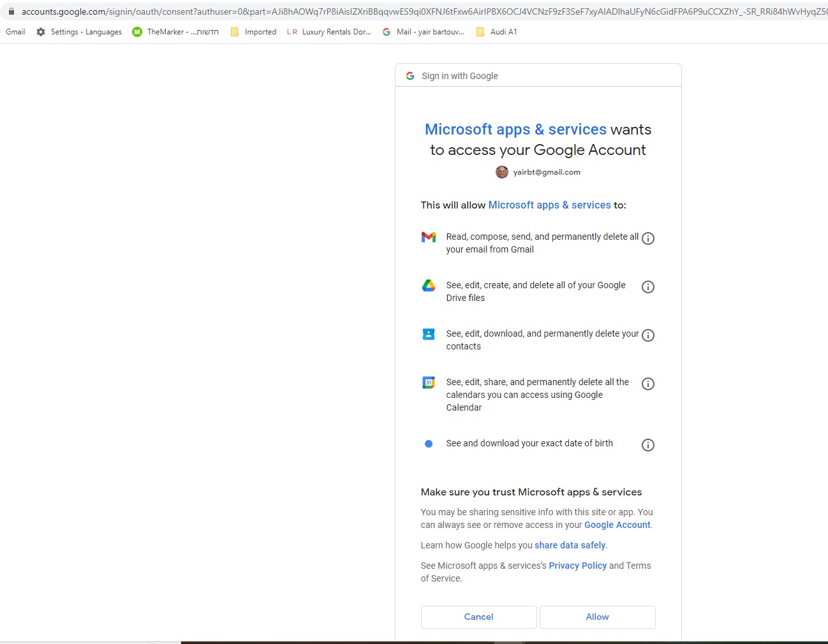Click 'See, edit, create, and delete' Drive text
The height and width of the screenshot is (644, 828).
point(536,291)
